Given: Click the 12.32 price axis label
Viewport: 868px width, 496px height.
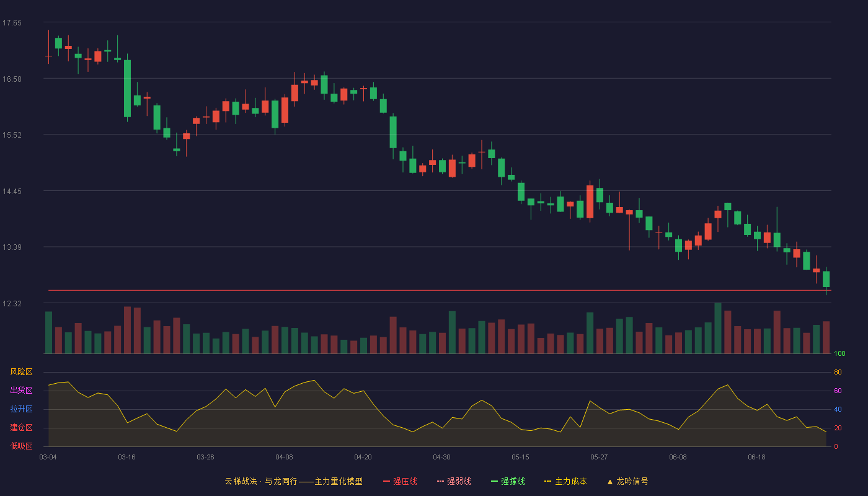Looking at the screenshot, I should pos(12,303).
